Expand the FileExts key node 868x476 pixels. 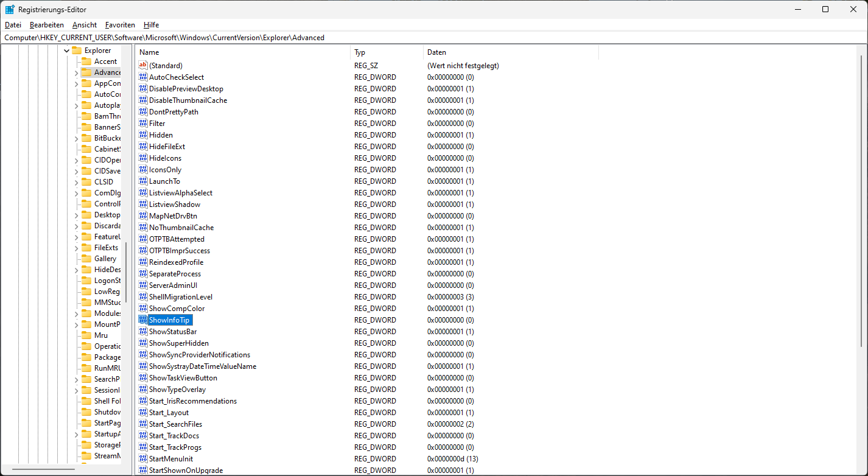(76, 248)
